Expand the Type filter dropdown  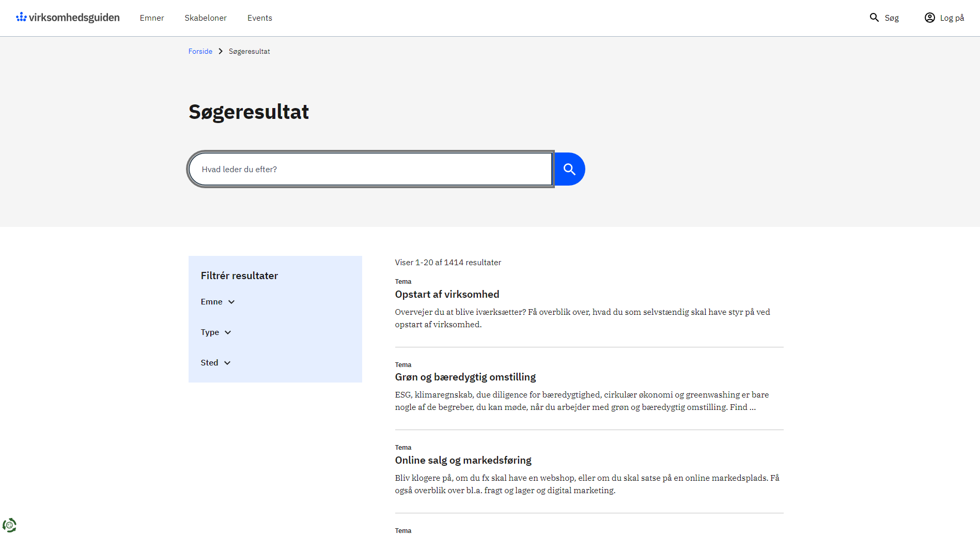click(x=216, y=332)
